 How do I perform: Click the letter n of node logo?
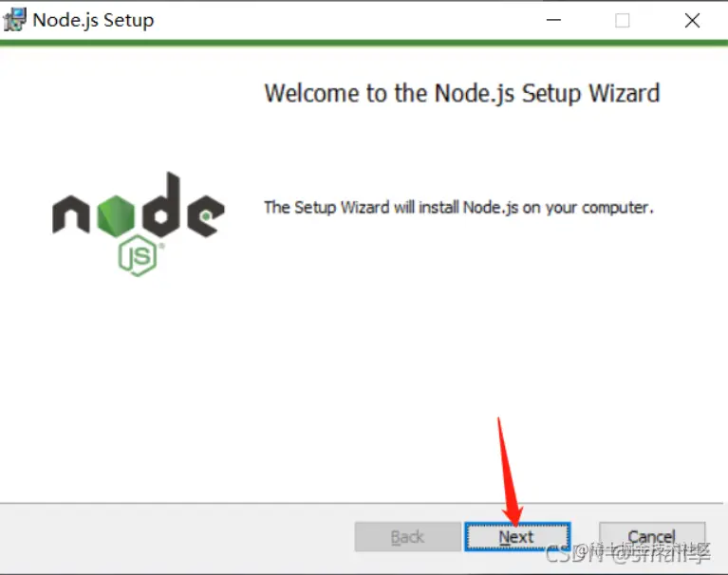click(x=71, y=213)
